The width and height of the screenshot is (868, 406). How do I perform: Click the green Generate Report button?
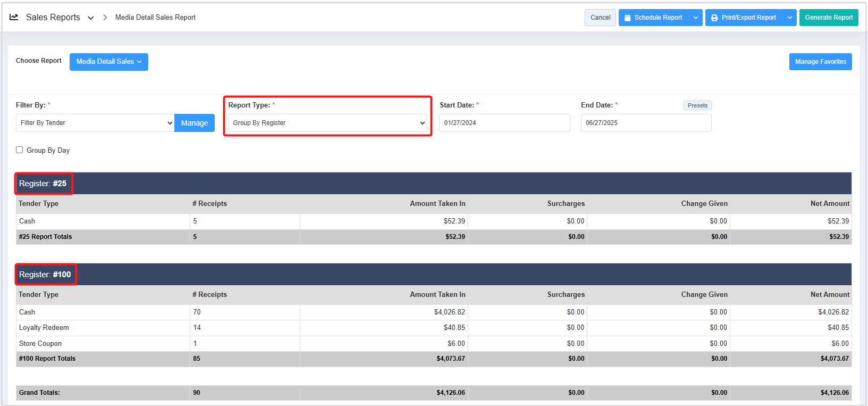point(828,18)
